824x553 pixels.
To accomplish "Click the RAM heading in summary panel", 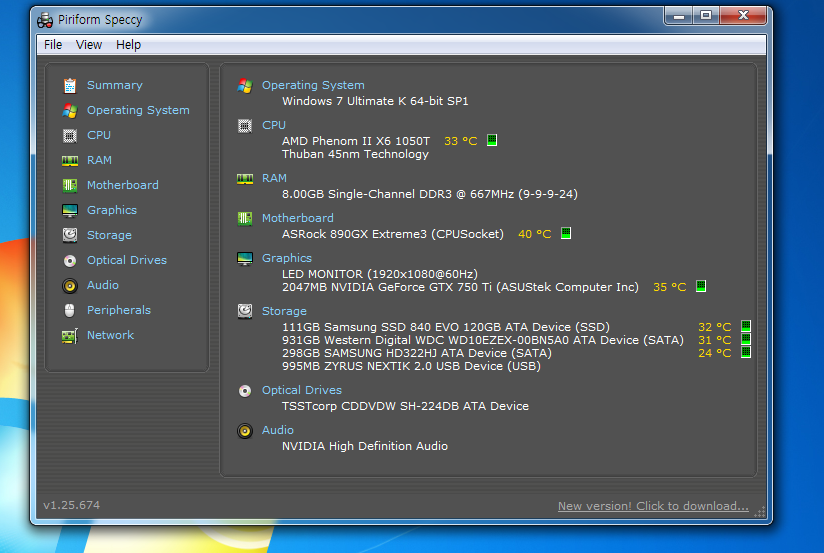I will 274,178.
